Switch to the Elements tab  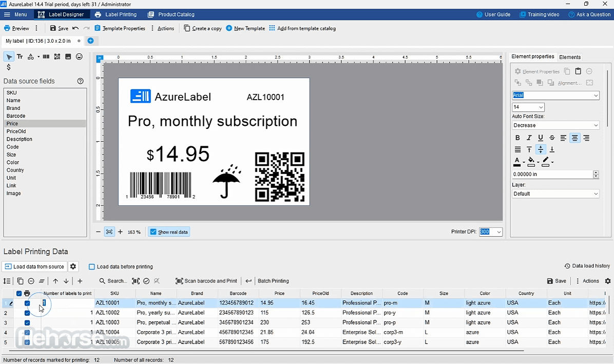click(x=570, y=57)
